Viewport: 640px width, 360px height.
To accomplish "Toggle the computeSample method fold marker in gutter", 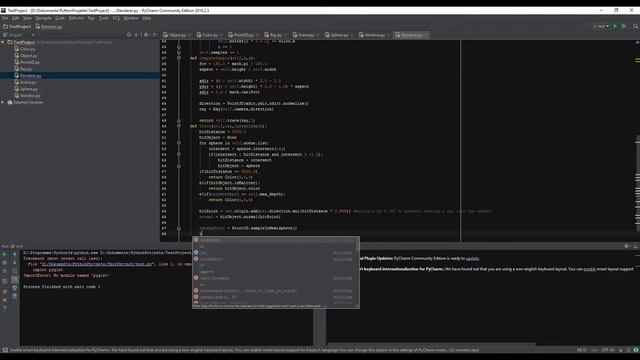I will point(179,58).
